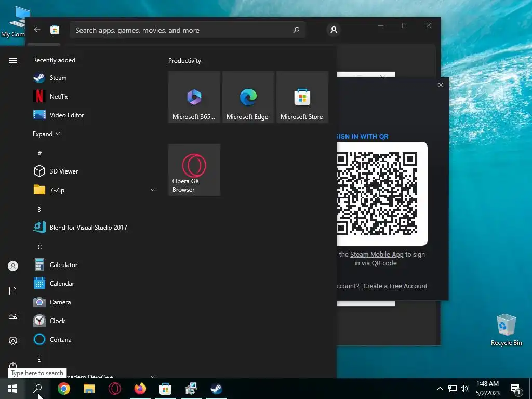Click the Microsoft Store search field

tap(188, 30)
